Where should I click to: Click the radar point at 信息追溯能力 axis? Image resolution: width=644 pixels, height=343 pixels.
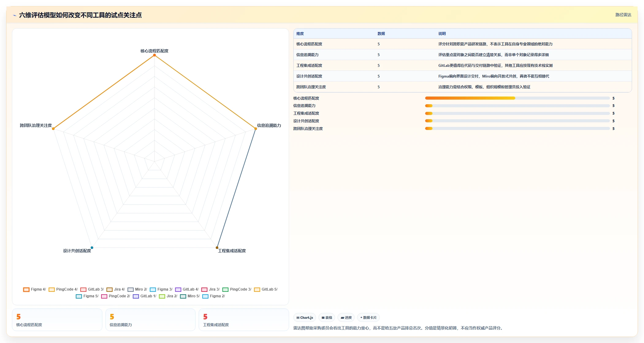[256, 129]
